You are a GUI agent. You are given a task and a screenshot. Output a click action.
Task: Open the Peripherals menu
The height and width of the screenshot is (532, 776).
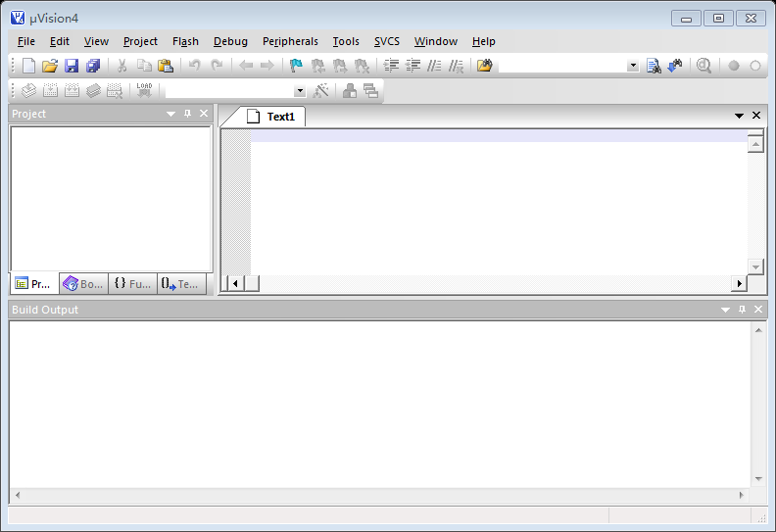290,41
